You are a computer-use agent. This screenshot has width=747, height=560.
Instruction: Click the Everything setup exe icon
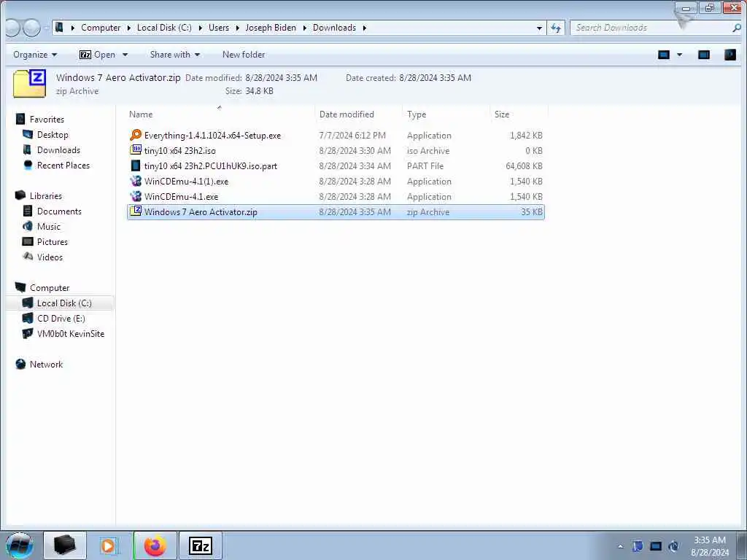point(136,135)
